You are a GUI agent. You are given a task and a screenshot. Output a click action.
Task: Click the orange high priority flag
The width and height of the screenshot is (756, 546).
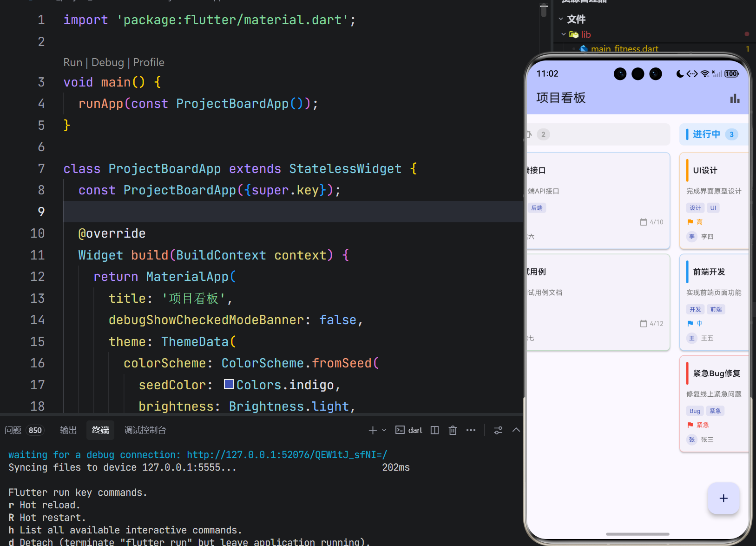coord(690,222)
